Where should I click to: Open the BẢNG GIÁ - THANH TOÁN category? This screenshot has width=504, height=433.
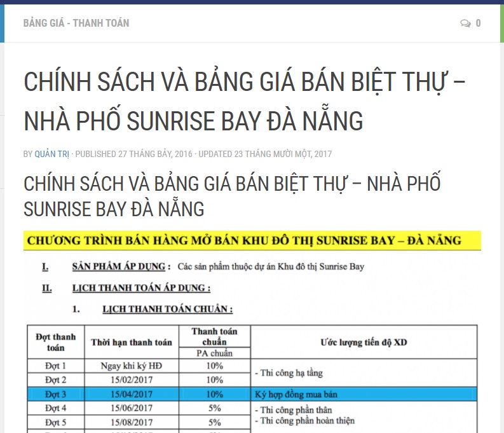(76, 23)
